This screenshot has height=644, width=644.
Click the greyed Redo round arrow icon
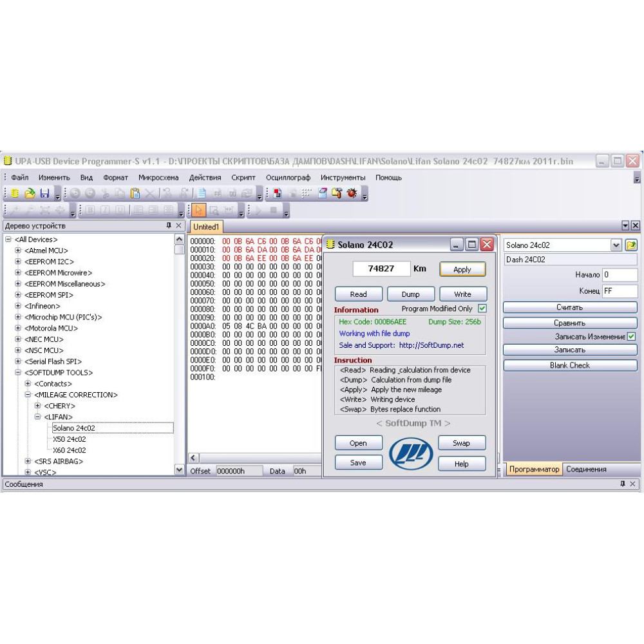tap(90, 193)
